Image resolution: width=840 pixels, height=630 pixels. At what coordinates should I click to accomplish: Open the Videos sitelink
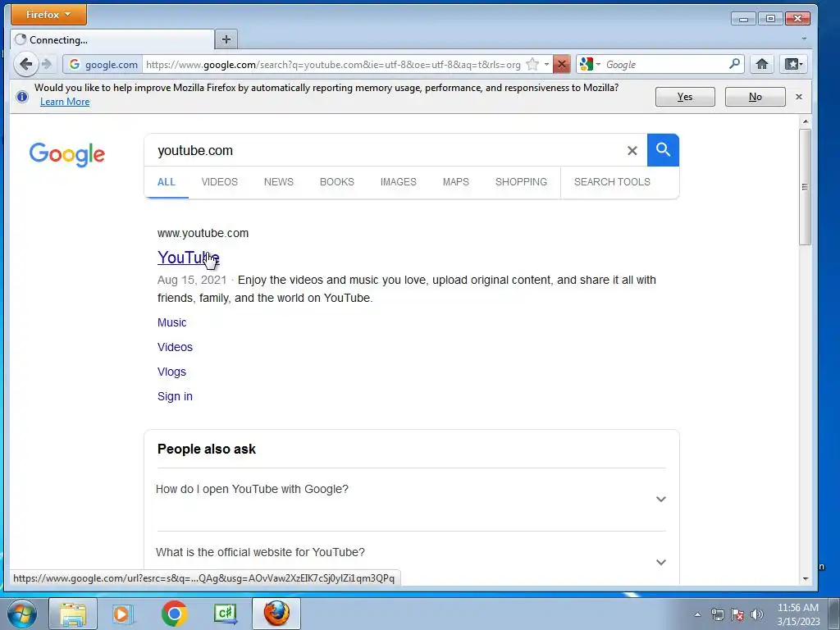point(176,347)
